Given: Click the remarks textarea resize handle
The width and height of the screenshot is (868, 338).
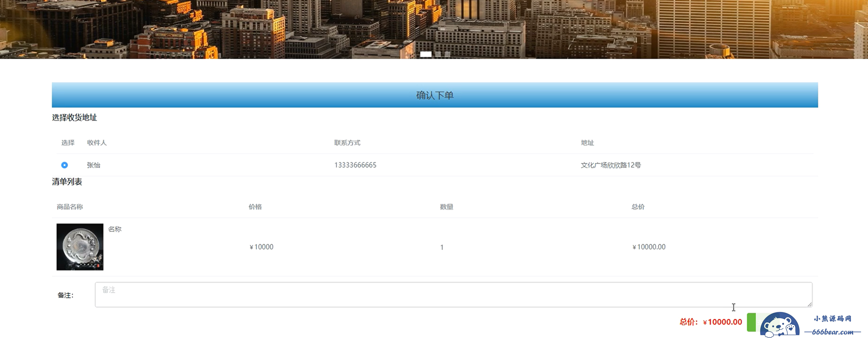Looking at the screenshot, I should click(809, 304).
